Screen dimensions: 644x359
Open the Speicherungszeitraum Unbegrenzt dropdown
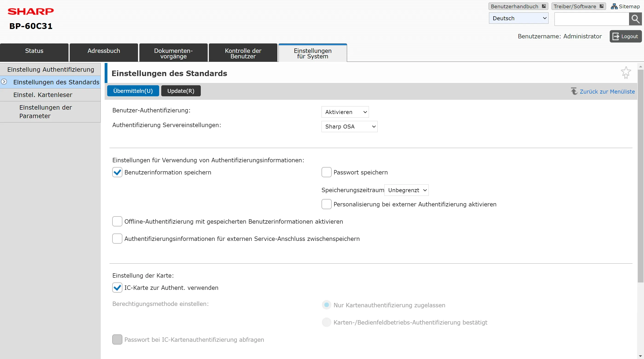click(x=406, y=190)
